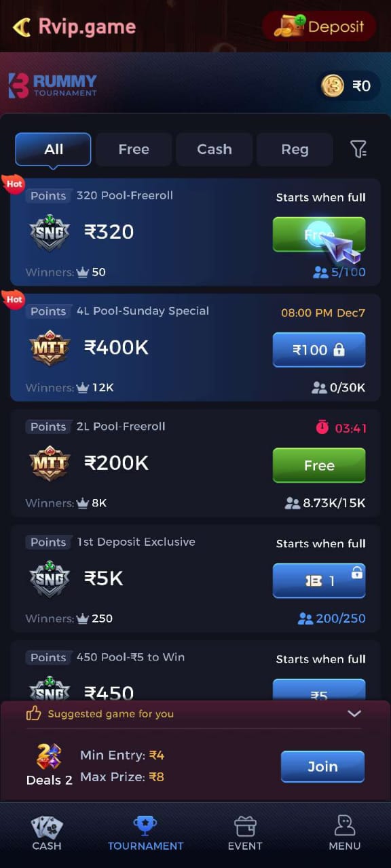391x868 pixels.
Task: Tap the ticket entry button for 1st Deposit Exclusive
Action: (x=319, y=581)
